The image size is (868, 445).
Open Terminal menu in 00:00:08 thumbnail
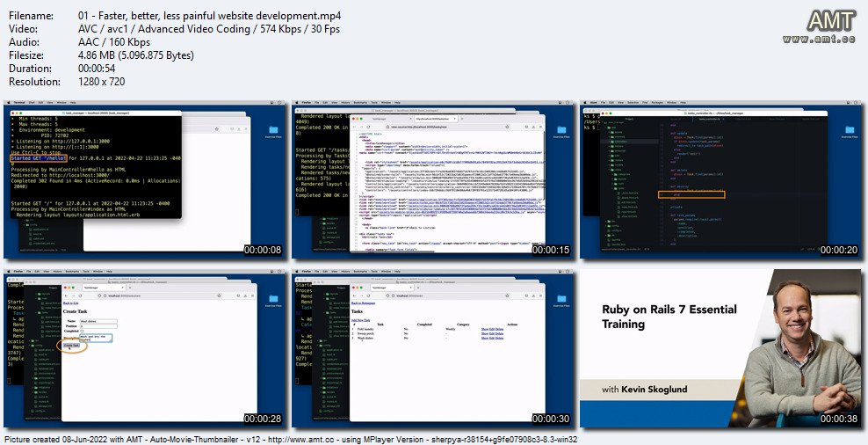click(x=19, y=103)
